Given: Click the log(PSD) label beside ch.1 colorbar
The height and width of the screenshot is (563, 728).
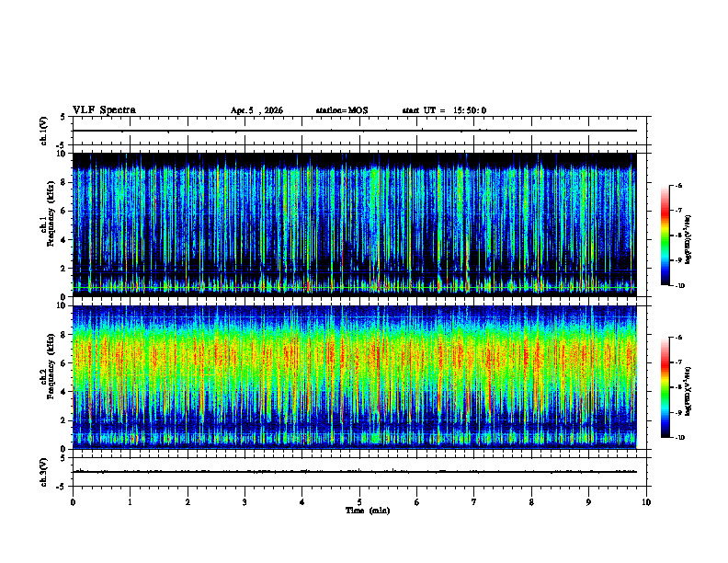Looking at the screenshot, I should click(688, 238).
